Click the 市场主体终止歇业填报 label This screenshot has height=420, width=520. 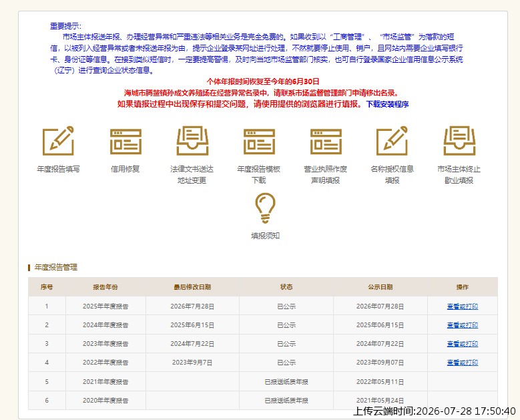(x=459, y=174)
